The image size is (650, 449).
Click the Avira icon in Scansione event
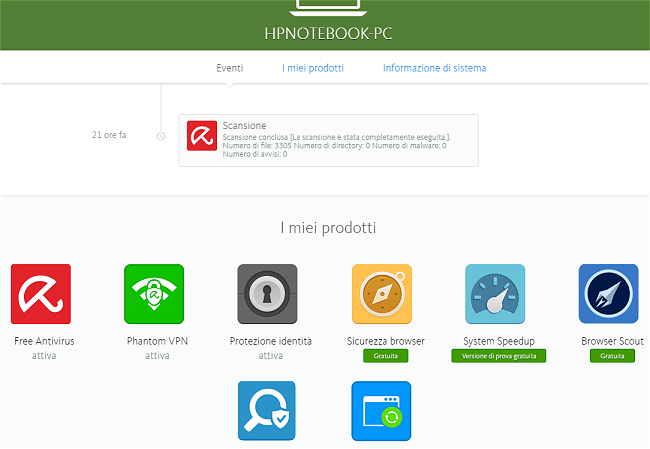[x=202, y=136]
